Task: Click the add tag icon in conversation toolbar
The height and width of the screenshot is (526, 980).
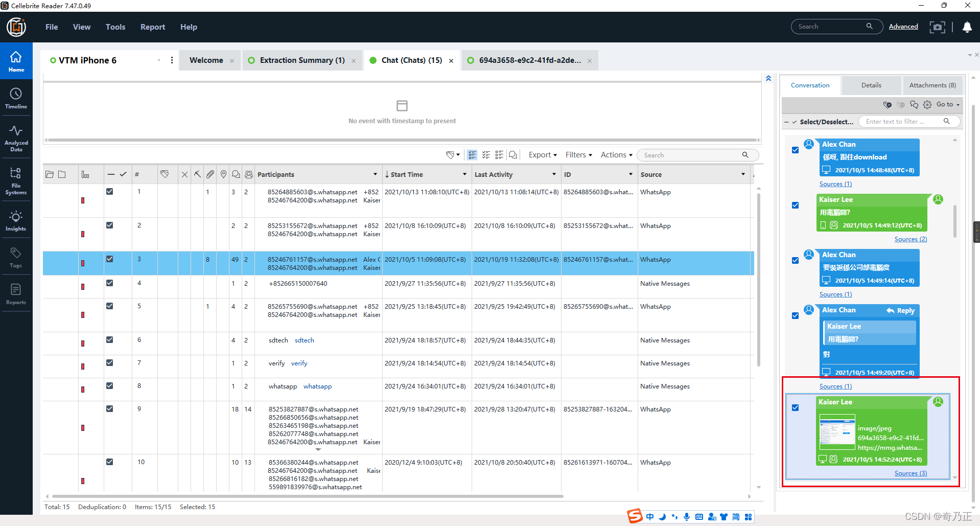Action: [x=888, y=105]
